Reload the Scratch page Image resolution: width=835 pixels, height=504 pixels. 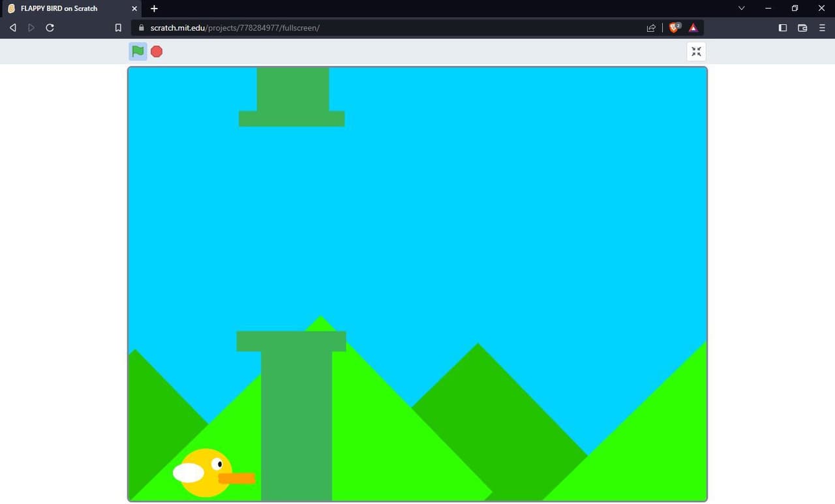(50, 28)
